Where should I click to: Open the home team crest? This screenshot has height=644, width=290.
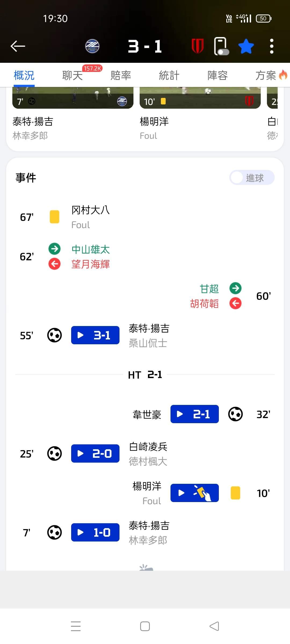(x=92, y=46)
